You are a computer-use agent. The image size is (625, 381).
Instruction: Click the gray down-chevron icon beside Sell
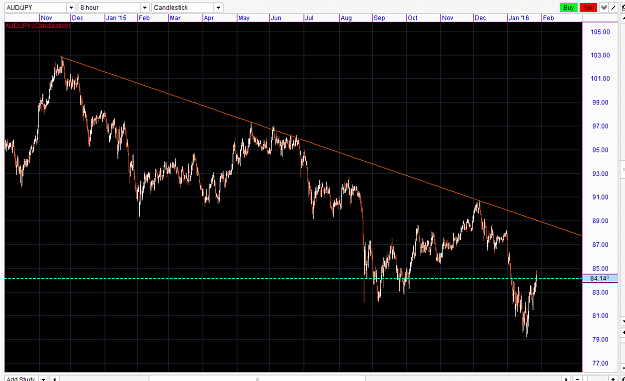pyautogui.click(x=603, y=8)
